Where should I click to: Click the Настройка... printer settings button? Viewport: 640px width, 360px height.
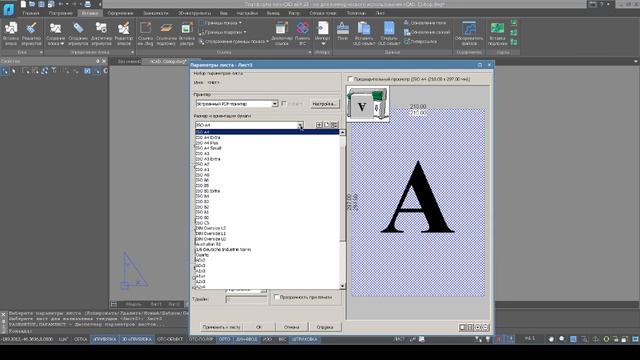pyautogui.click(x=324, y=104)
